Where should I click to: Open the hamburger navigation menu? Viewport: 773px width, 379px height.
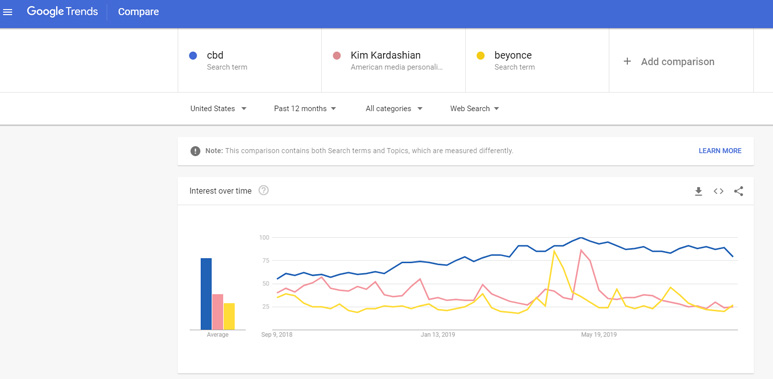point(7,12)
